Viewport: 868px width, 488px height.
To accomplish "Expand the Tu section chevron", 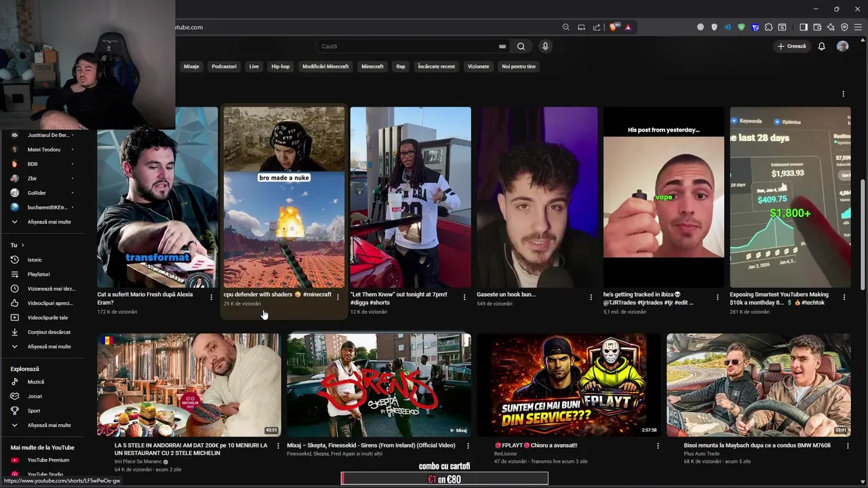I will pos(22,245).
